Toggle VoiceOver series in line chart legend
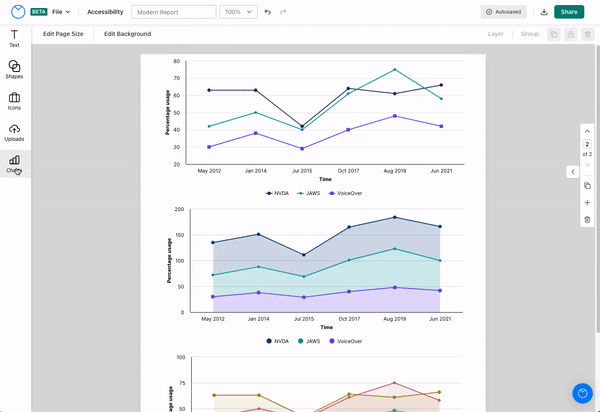The height and width of the screenshot is (412, 600). coord(345,193)
